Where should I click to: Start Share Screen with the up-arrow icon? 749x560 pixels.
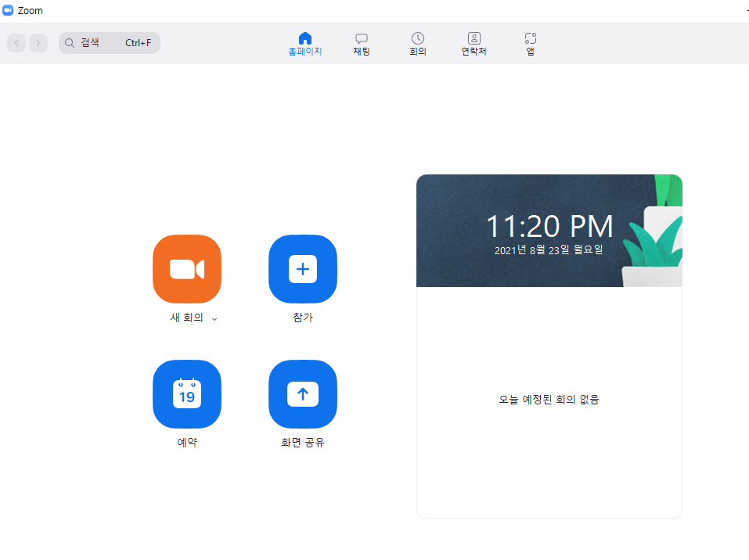click(303, 394)
